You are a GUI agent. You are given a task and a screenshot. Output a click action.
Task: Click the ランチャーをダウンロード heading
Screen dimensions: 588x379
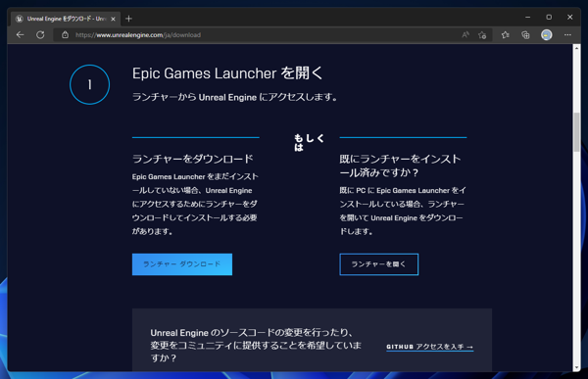pyautogui.click(x=193, y=159)
